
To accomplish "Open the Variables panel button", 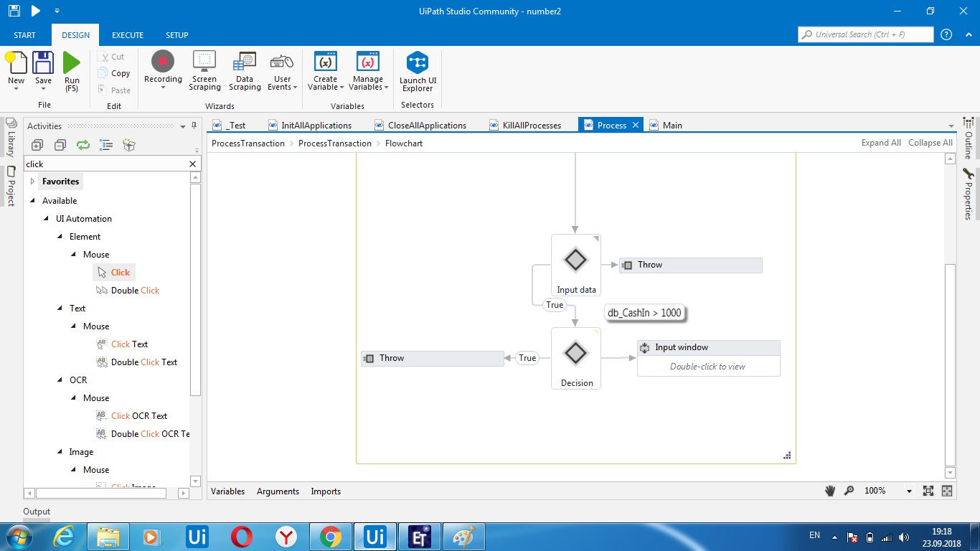I will (x=228, y=491).
